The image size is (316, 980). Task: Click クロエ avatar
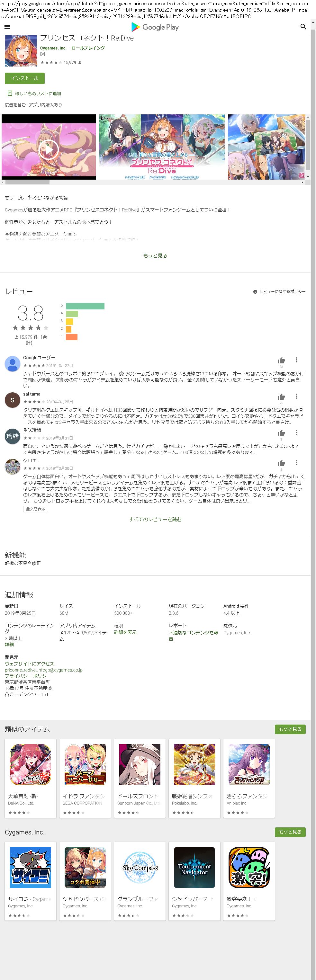13,467
